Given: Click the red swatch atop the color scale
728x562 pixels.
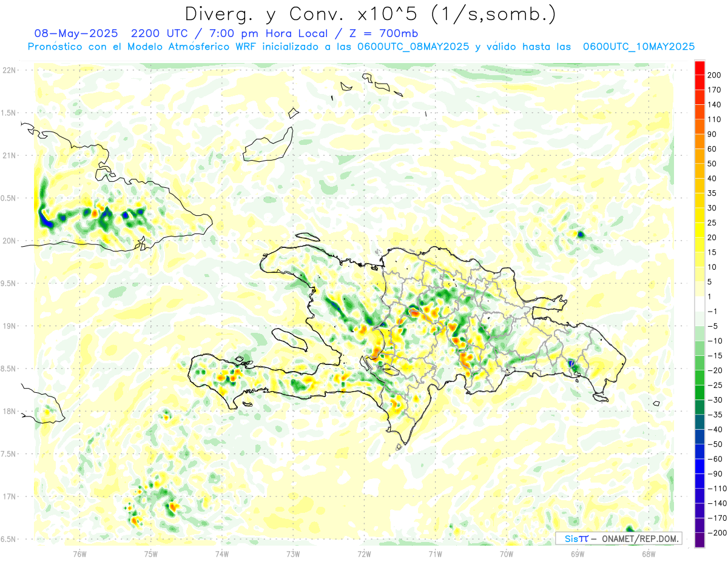Looking at the screenshot, I should (x=699, y=67).
